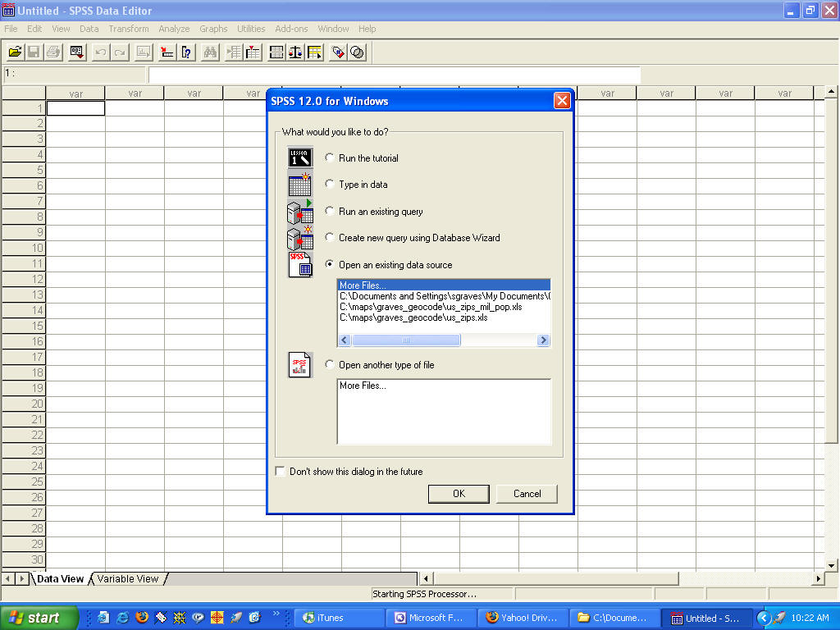Image resolution: width=840 pixels, height=630 pixels.
Task: Select Create new query using Database Wizard
Action: [x=413, y=237]
